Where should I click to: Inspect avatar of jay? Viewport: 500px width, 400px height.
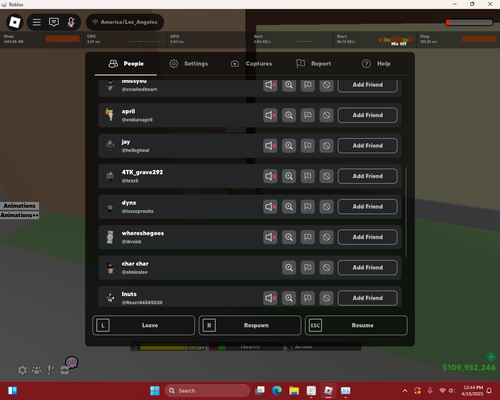point(289,146)
